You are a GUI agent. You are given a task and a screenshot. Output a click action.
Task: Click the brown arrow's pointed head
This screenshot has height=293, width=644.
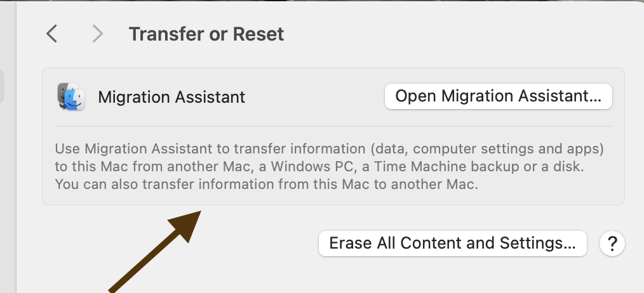point(188,223)
